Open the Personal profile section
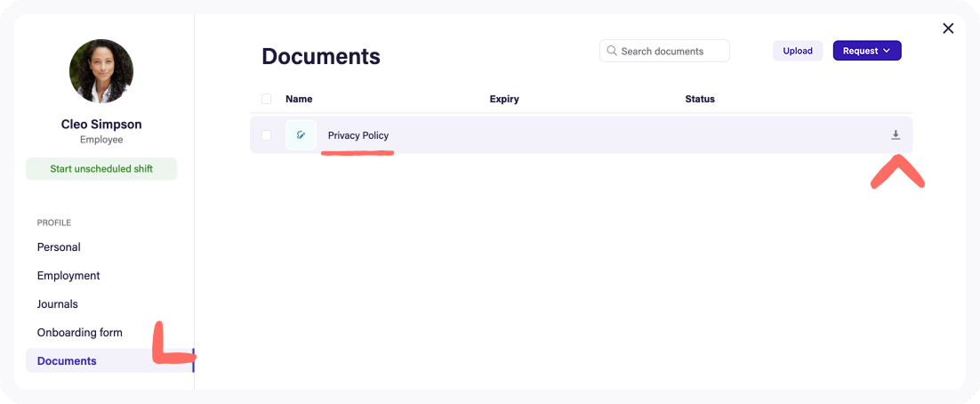The width and height of the screenshot is (980, 404). coord(59,247)
